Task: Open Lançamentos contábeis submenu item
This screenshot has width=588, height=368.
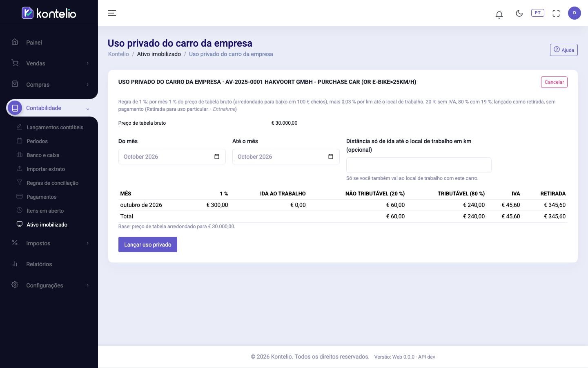Action: click(x=55, y=127)
